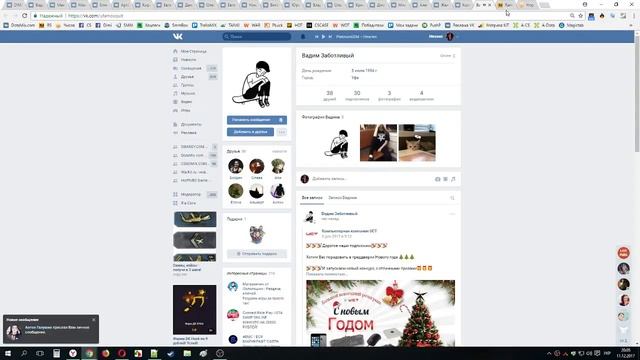Open 'Группы' in the left menu
The image size is (640, 360).
pos(187,85)
